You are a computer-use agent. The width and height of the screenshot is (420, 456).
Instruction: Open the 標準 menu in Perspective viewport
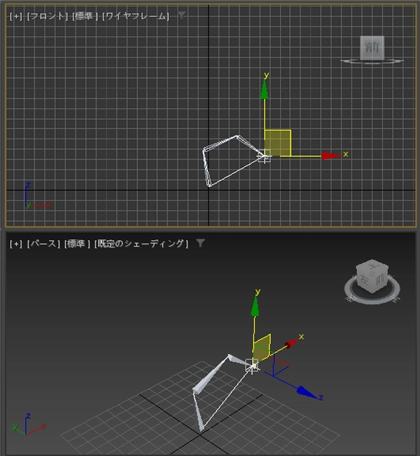(77, 244)
